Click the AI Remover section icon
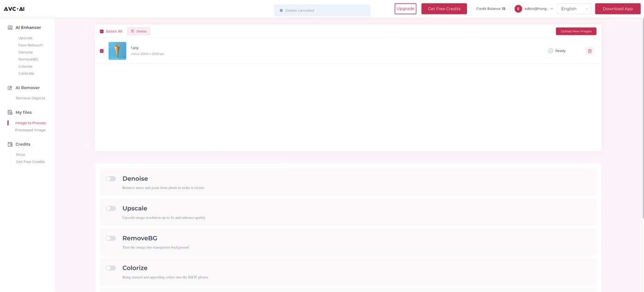 click(x=10, y=88)
